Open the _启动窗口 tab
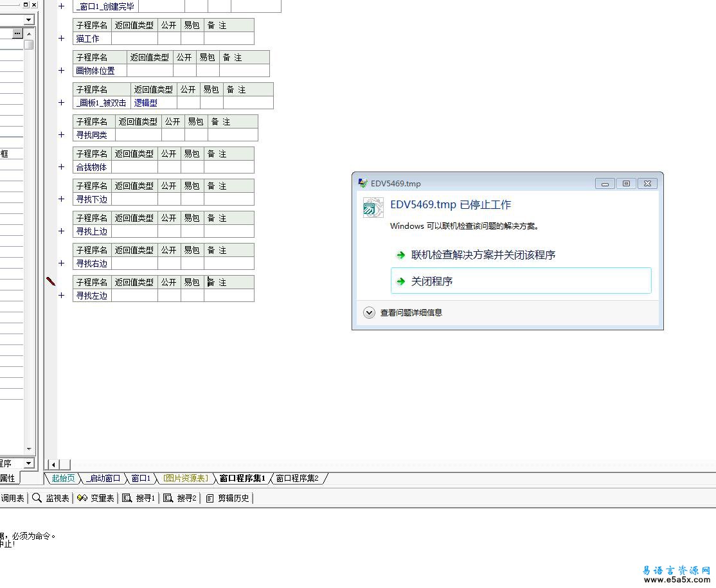 tap(103, 478)
